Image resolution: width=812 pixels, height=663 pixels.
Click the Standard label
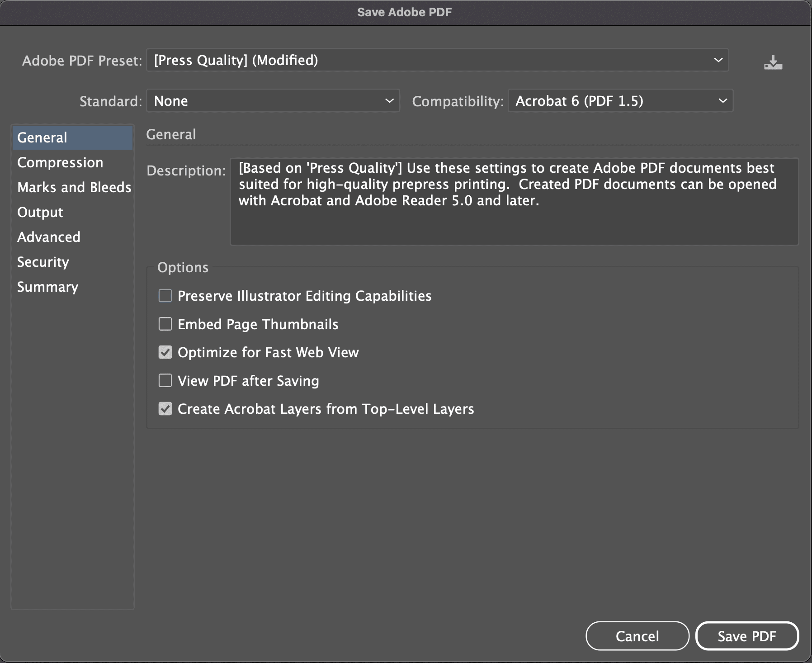click(x=111, y=101)
